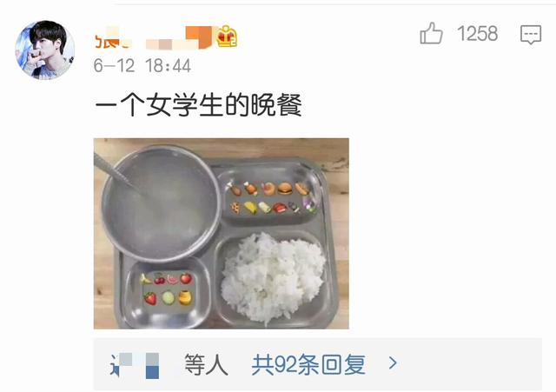The height and width of the screenshot is (392, 556).
Task: Open the 共92条回复 replies link
Action: [308, 364]
